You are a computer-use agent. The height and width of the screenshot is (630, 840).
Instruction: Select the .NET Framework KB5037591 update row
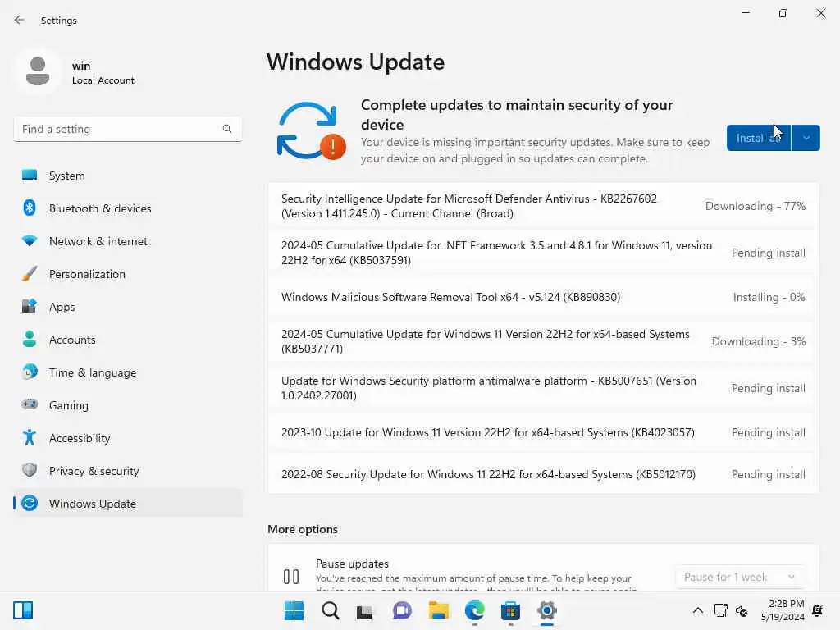(x=543, y=253)
